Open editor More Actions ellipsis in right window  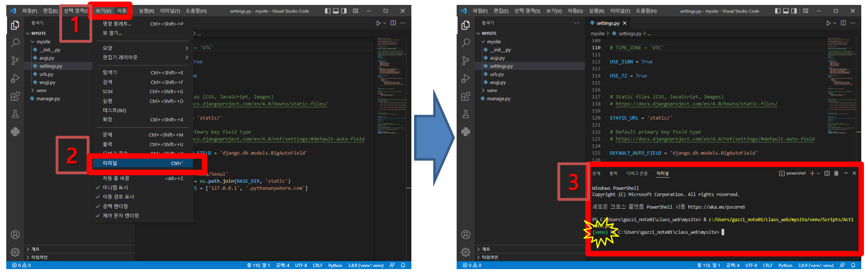point(853,23)
